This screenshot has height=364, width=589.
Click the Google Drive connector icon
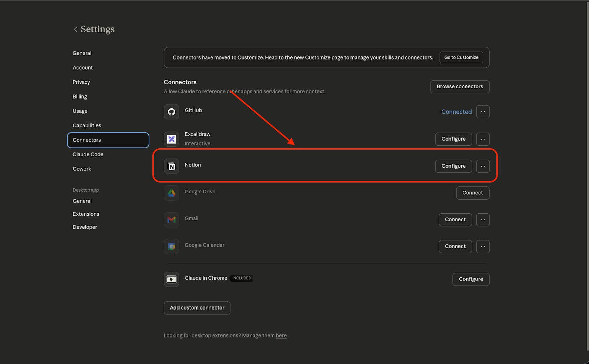click(x=172, y=193)
